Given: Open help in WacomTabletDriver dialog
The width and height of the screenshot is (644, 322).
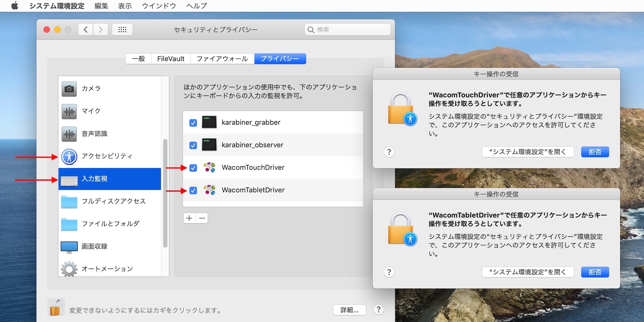Looking at the screenshot, I should [389, 272].
